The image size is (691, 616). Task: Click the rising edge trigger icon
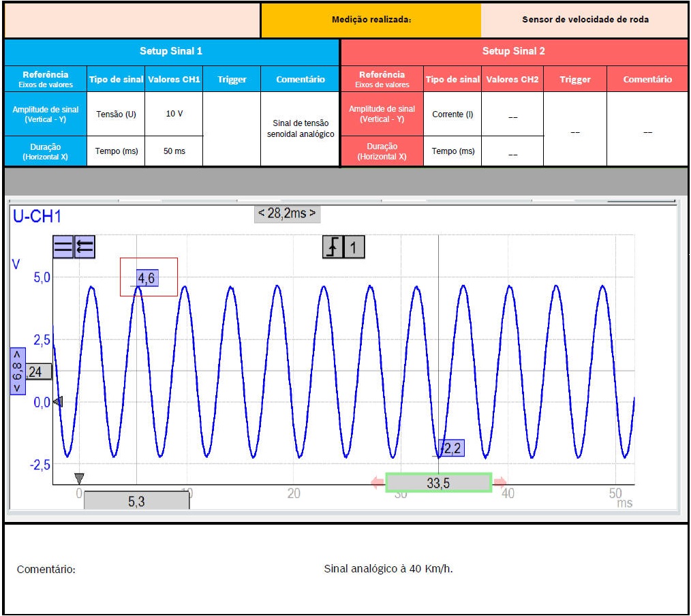point(332,247)
